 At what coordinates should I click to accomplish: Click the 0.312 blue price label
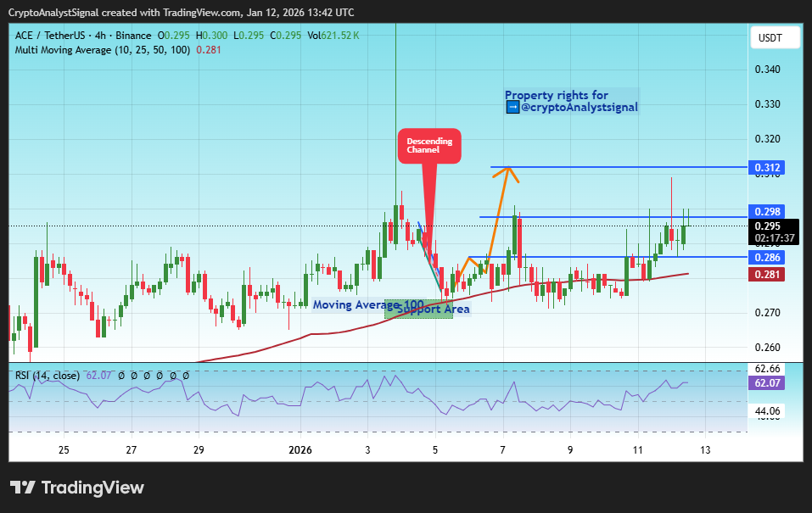(x=766, y=168)
